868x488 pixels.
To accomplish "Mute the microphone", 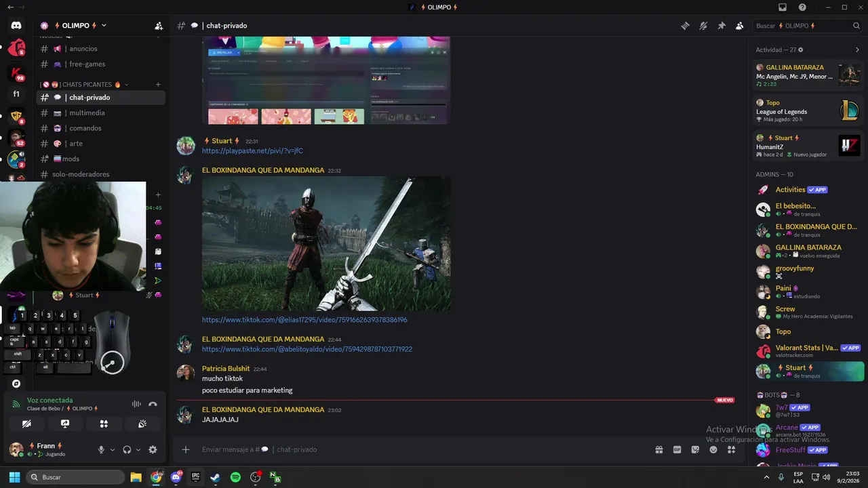I will click(x=101, y=449).
